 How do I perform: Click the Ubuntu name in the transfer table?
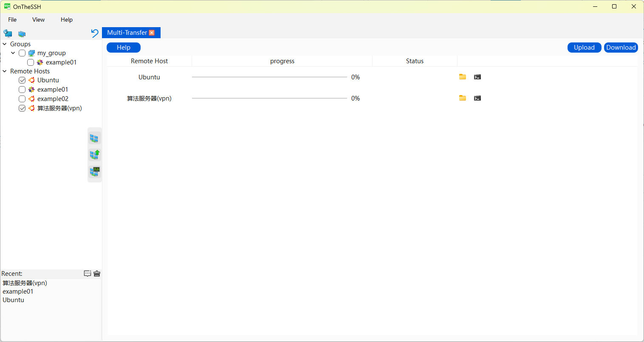point(149,77)
